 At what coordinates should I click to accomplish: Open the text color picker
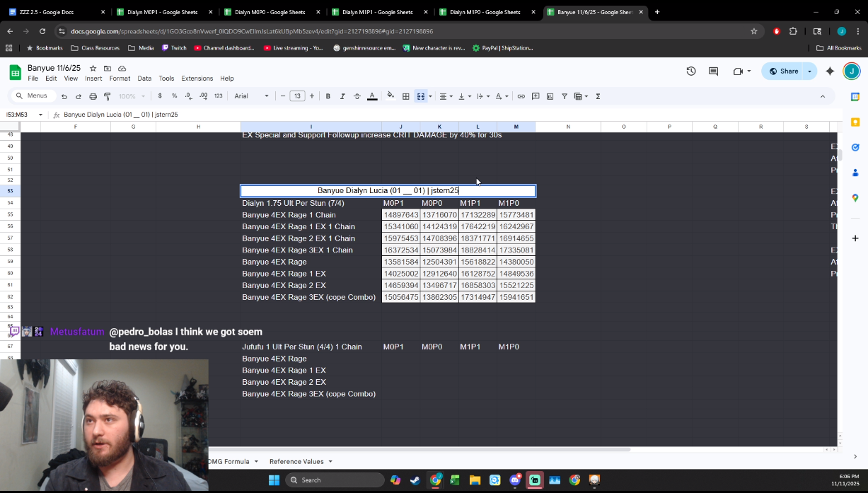click(x=372, y=96)
